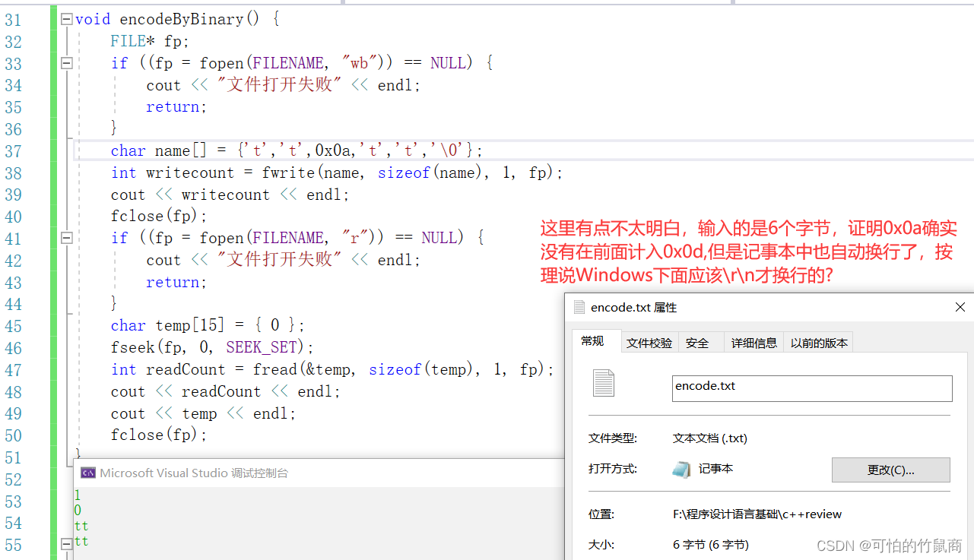Image resolution: width=974 pixels, height=560 pixels.
Task: Collapse the encodeByBinary function at line 31
Action: 67,19
